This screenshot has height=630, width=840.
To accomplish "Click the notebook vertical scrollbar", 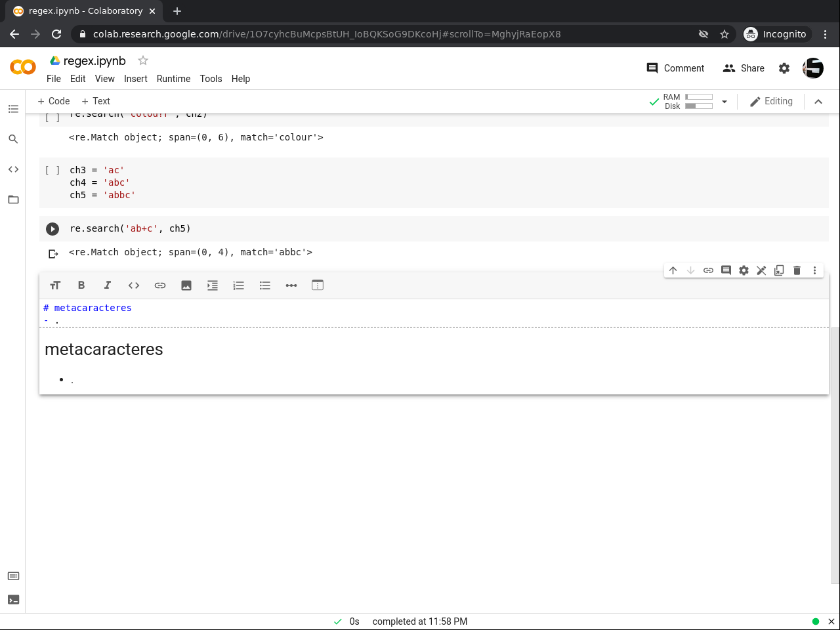I will point(835,455).
